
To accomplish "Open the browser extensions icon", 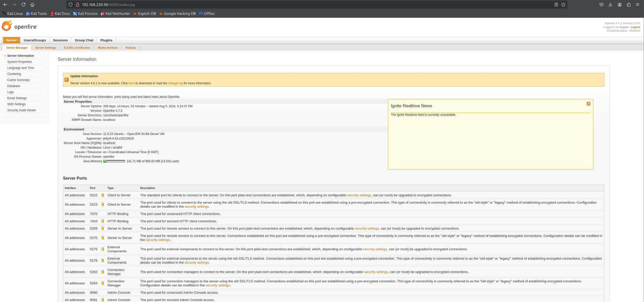I will pos(629,5).
